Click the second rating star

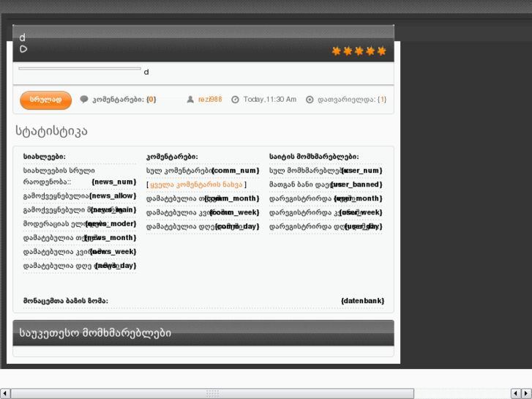(x=348, y=51)
